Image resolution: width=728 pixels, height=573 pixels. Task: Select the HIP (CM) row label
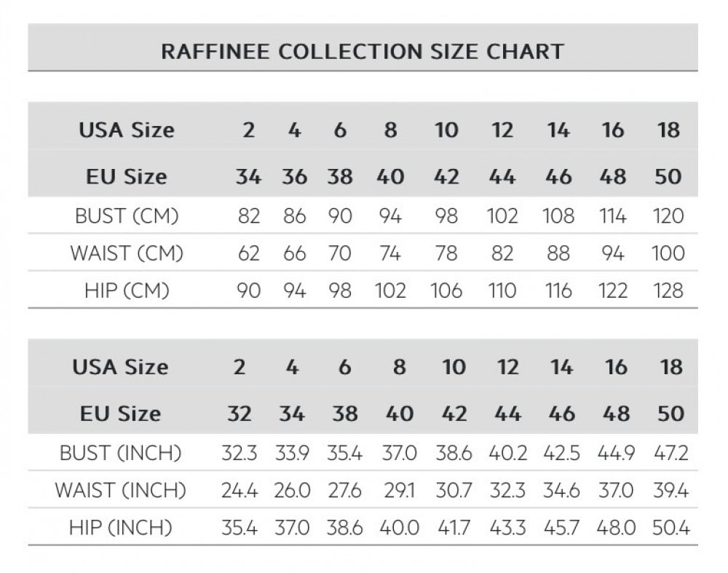pyautogui.click(x=127, y=290)
